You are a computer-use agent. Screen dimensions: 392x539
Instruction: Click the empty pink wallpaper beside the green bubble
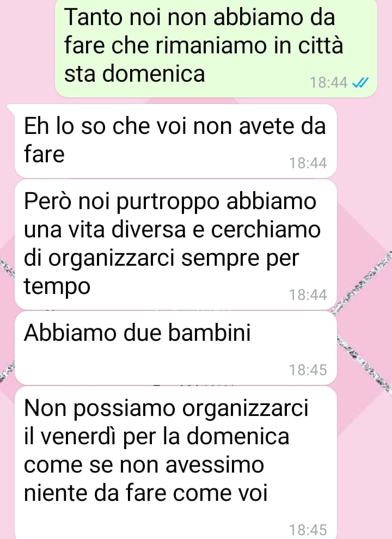(x=27, y=48)
